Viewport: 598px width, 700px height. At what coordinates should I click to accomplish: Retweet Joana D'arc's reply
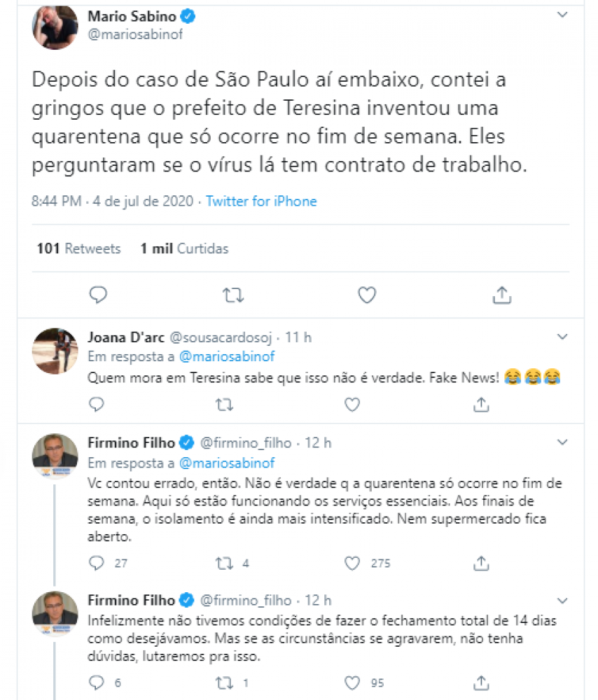(x=224, y=404)
